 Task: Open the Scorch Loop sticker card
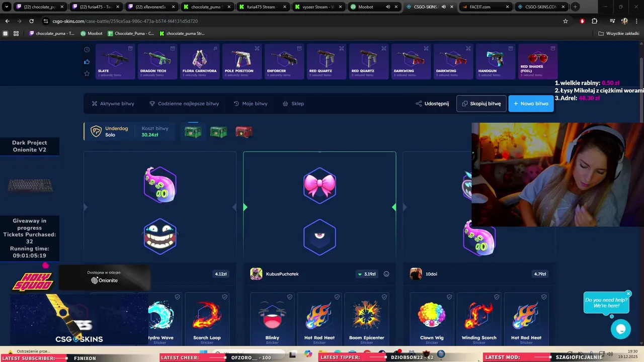pyautogui.click(x=207, y=319)
